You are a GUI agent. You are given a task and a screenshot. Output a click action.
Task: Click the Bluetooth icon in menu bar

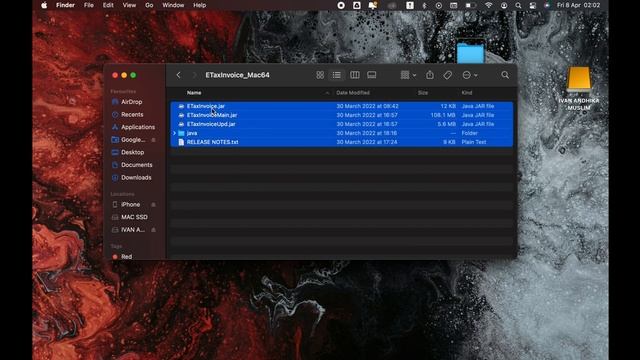coord(424,5)
